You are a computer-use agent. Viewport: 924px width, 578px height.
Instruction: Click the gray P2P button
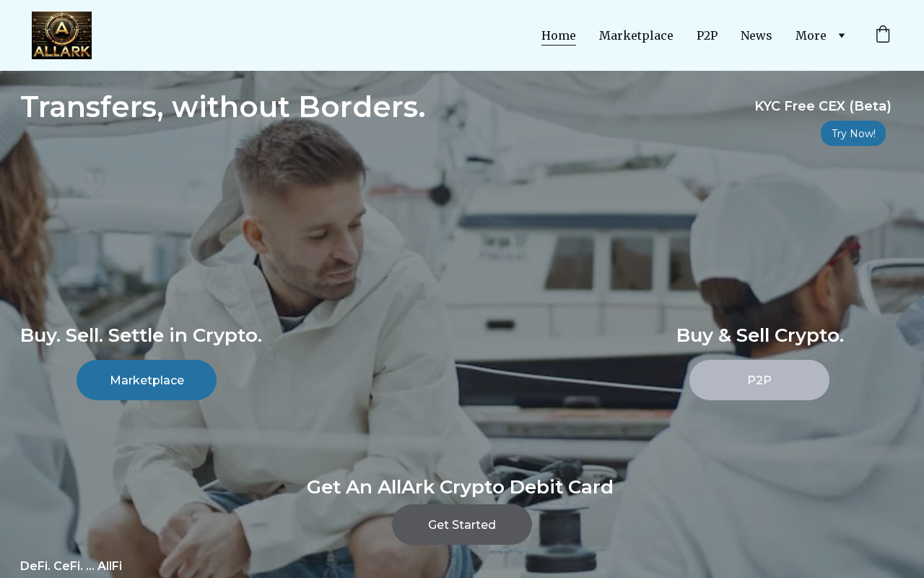coord(759,380)
